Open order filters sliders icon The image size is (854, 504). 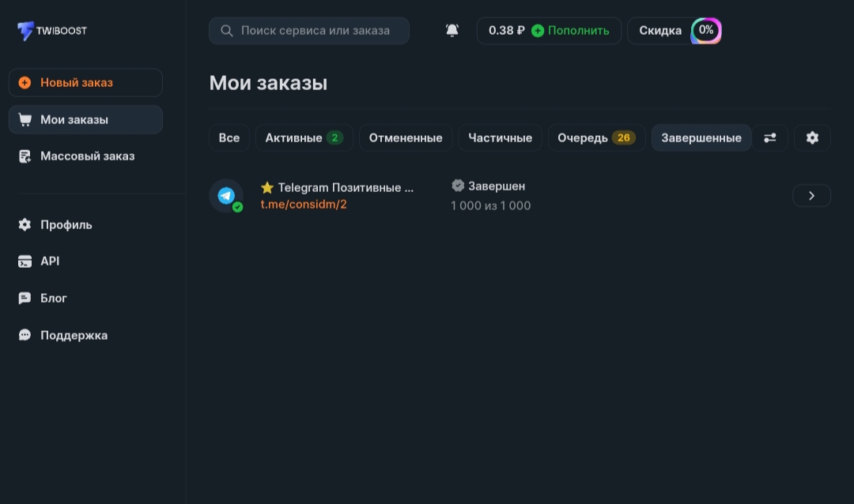coord(770,137)
